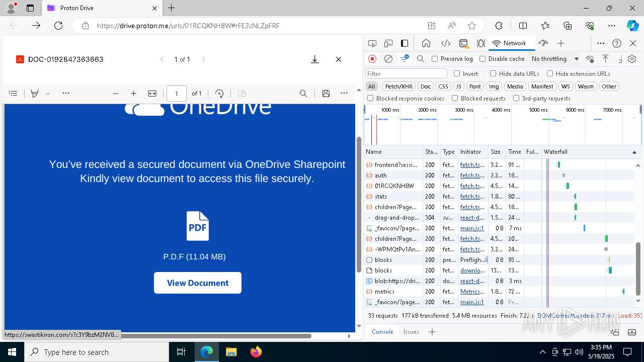The width and height of the screenshot is (644, 362).
Task: Expand highlight tool options dropdown
Action: (x=48, y=94)
